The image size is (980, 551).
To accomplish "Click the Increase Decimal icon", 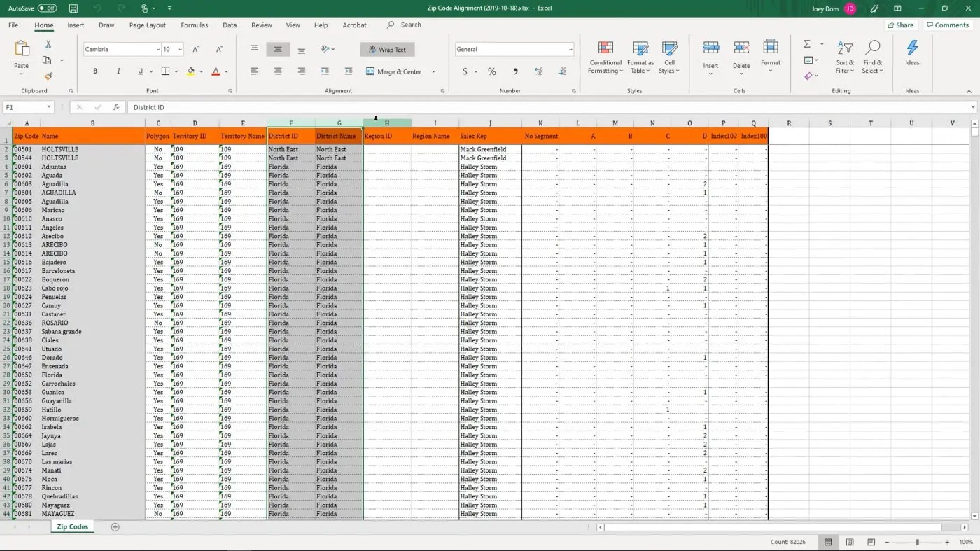I will click(x=538, y=71).
